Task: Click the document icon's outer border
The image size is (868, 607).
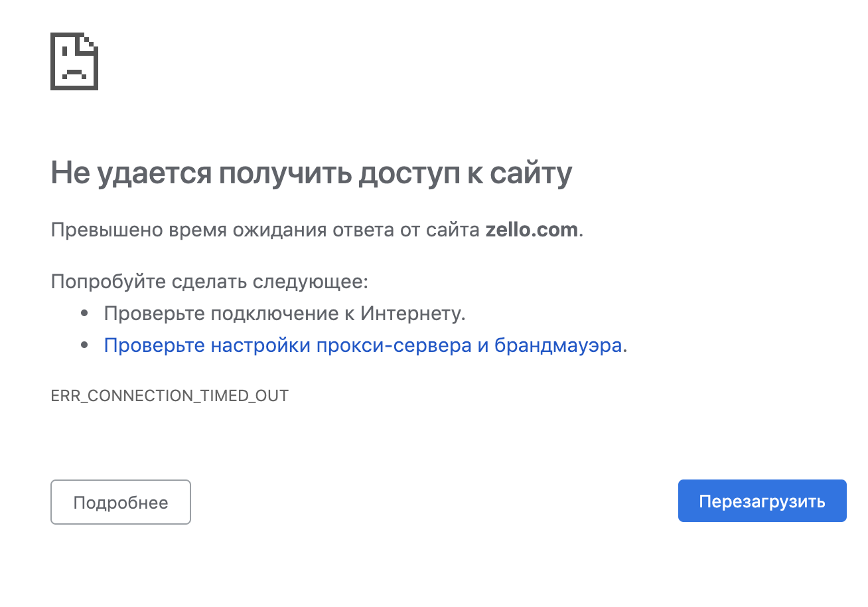Action: (53, 63)
